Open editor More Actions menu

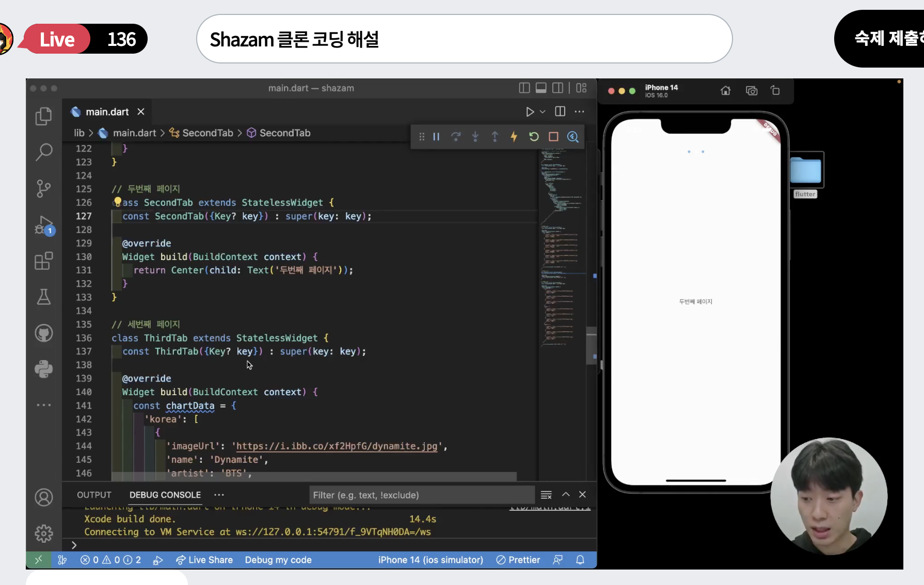pyautogui.click(x=580, y=111)
